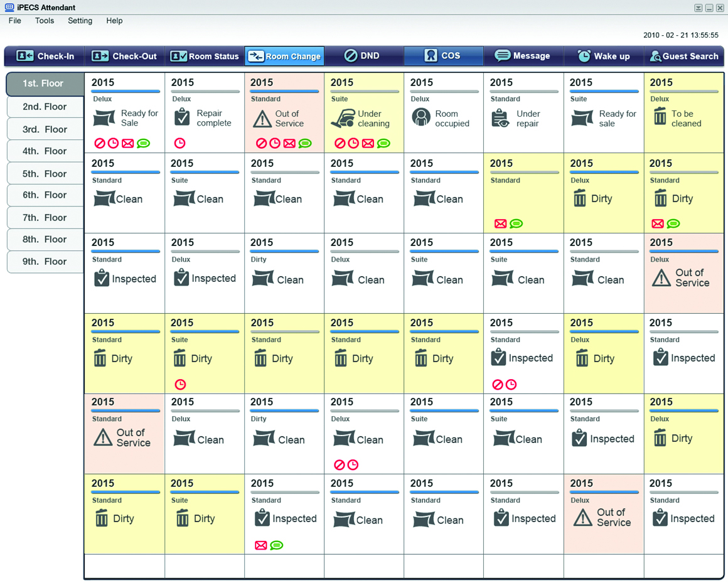728x583 pixels.
Task: Click the Check-In toolbar button
Action: coord(45,56)
